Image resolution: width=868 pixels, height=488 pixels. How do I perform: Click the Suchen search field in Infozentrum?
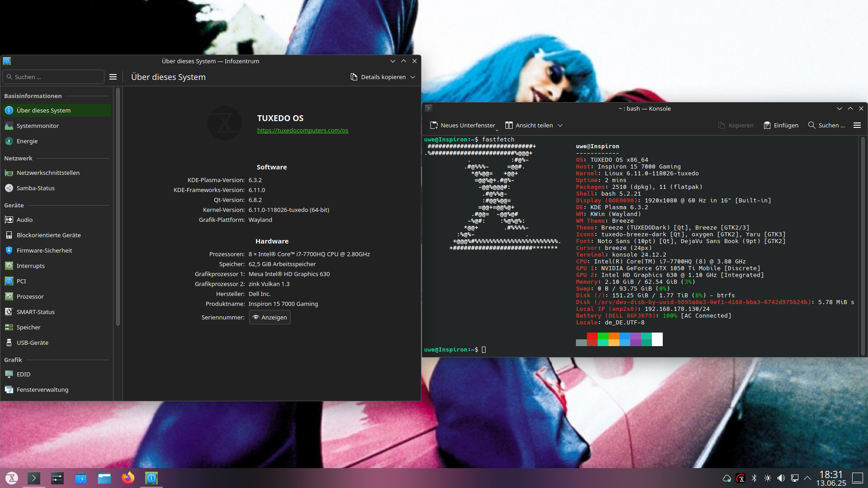(x=53, y=77)
